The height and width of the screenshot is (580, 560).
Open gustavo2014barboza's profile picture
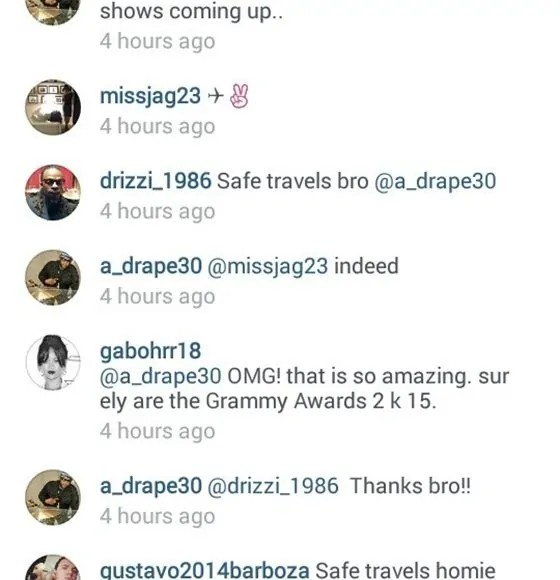point(53,567)
